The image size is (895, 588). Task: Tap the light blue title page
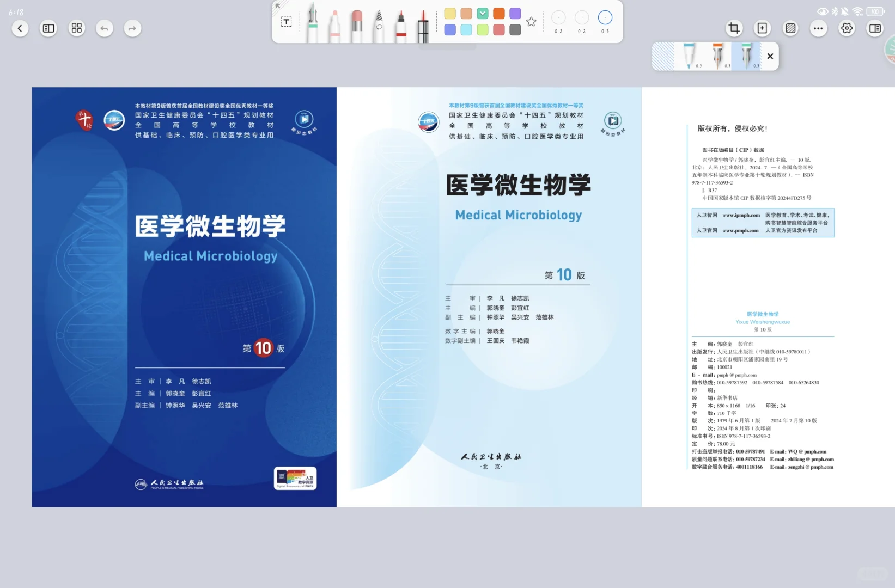(489, 297)
